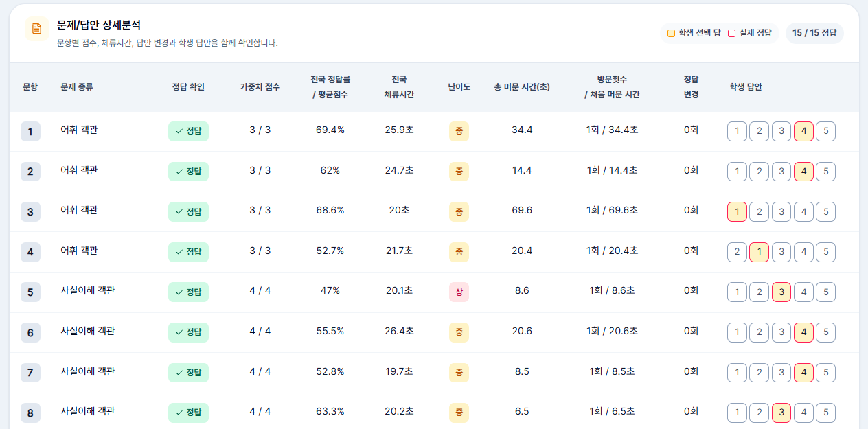Select answer choice 3 in question 3
Viewport: 868px width, 429px height.
(781, 212)
